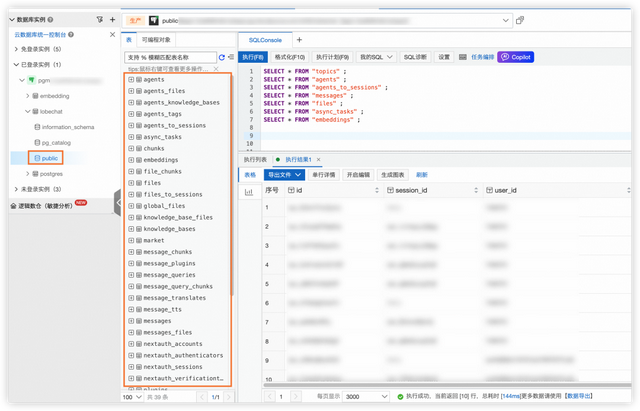Expand the messages table node
This screenshot has height=411, width=640.
[131, 321]
